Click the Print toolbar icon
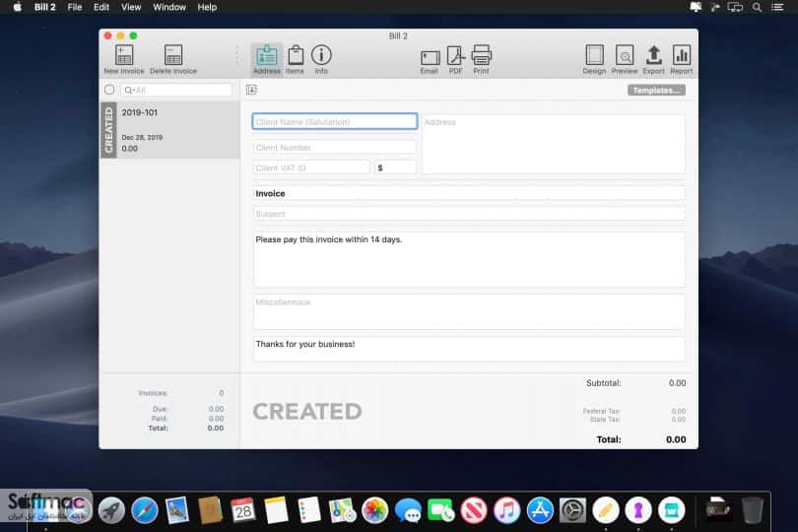This screenshot has height=532, width=798. [x=481, y=59]
